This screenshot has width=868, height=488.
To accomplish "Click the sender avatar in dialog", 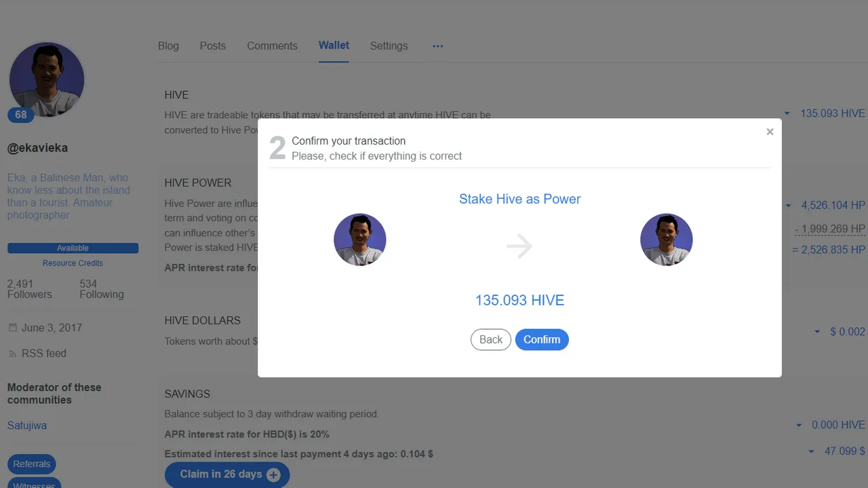I will pos(360,240).
